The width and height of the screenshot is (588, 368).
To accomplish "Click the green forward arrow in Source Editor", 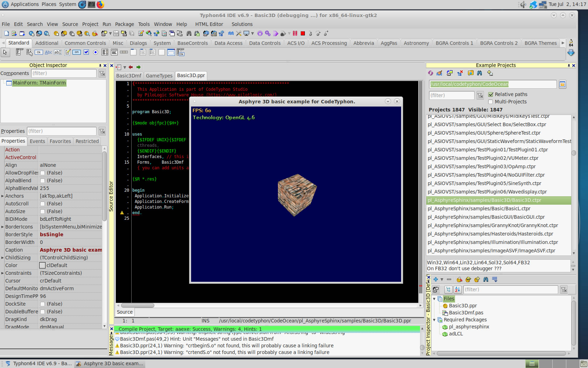I will point(139,67).
